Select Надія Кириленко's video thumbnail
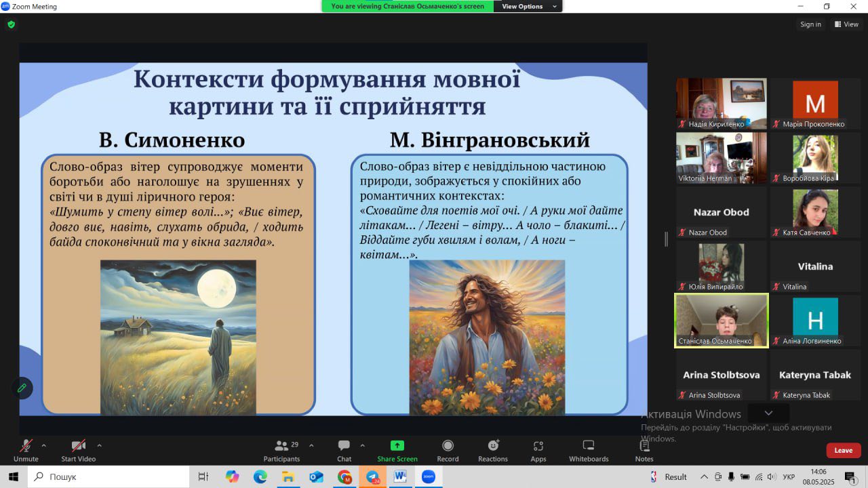868x488 pixels. point(722,104)
